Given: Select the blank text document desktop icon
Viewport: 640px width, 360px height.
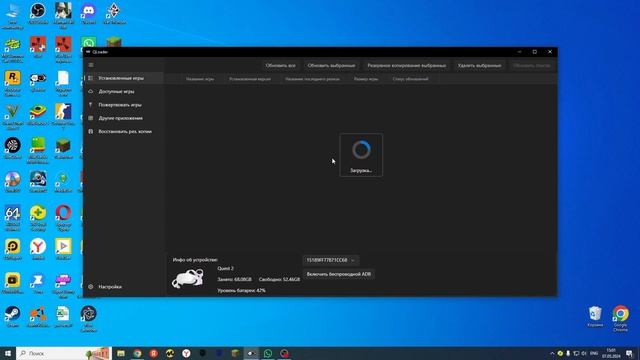Looking at the screenshot, I should coord(63,83).
